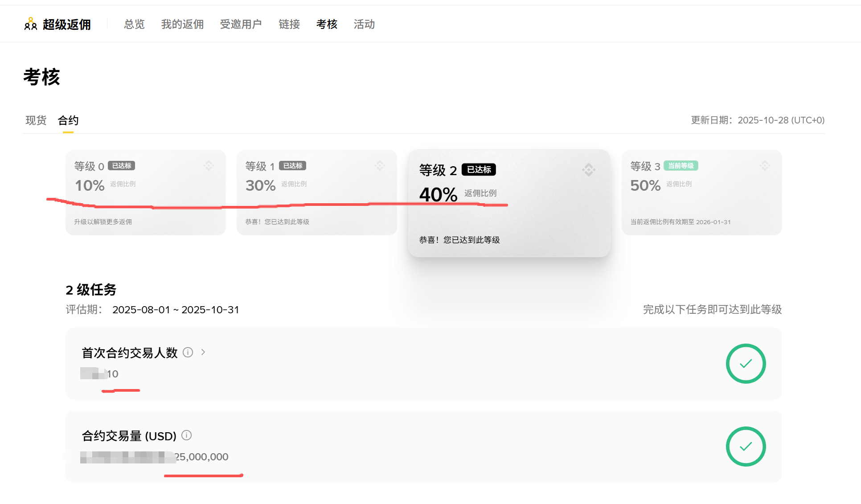Click the Binance diamond icon on 等级 1 card
Screen dimensions: 861x504
click(x=379, y=165)
